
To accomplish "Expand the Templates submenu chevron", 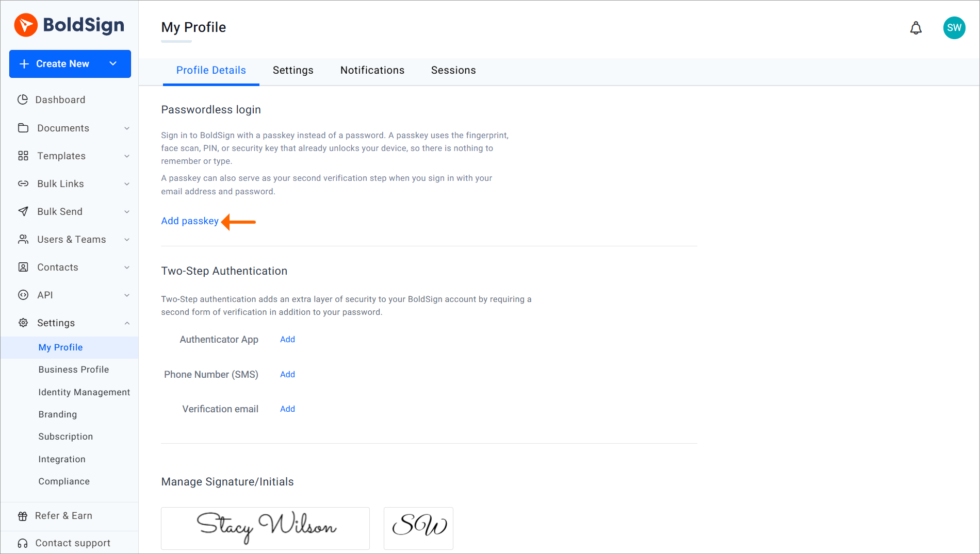I will [x=127, y=156].
